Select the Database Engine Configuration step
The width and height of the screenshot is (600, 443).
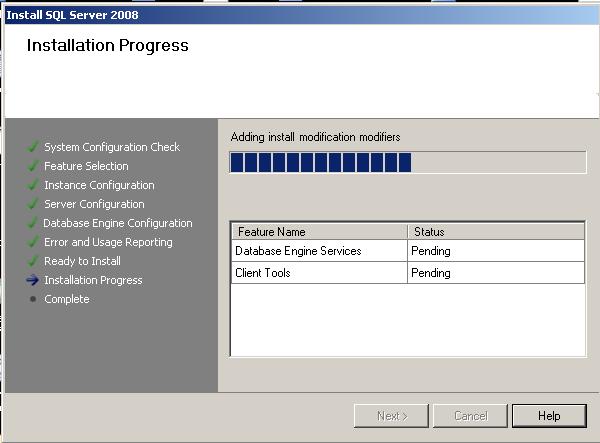[x=118, y=223]
